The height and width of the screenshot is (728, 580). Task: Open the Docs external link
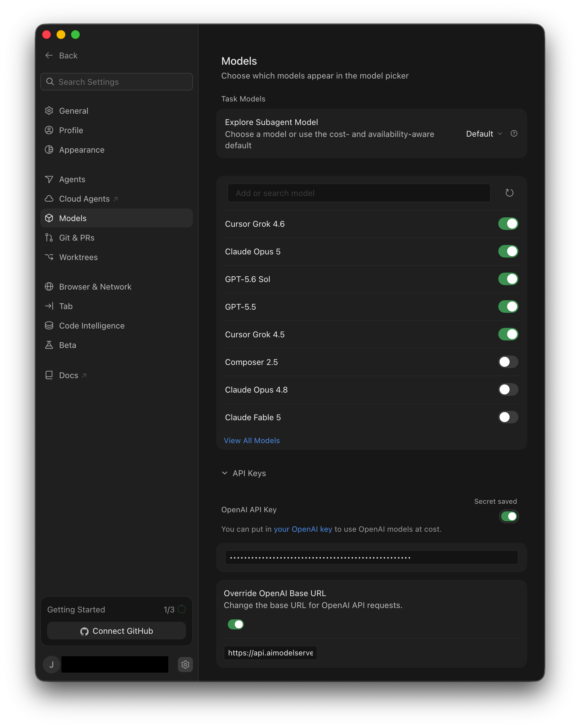pyautogui.click(x=117, y=375)
